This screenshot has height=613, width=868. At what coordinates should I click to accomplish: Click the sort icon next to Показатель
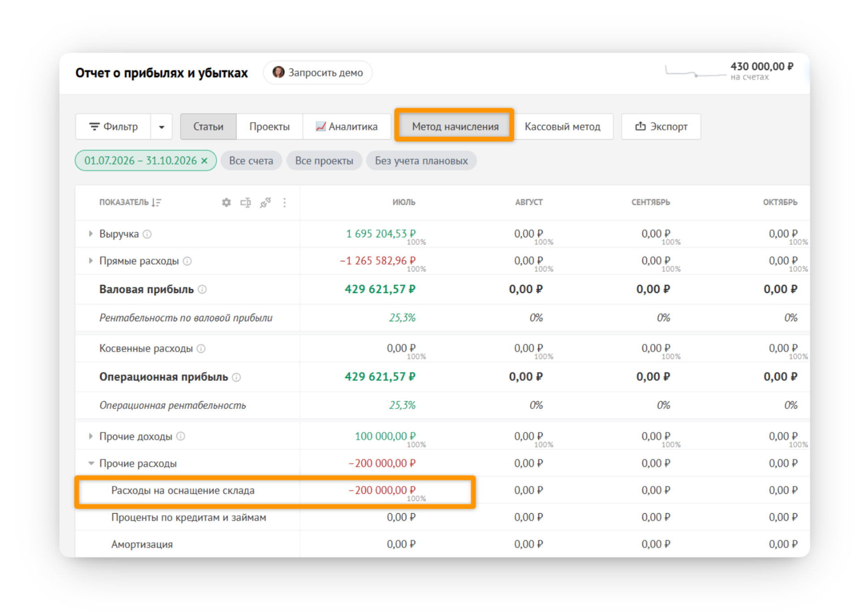coord(157,202)
